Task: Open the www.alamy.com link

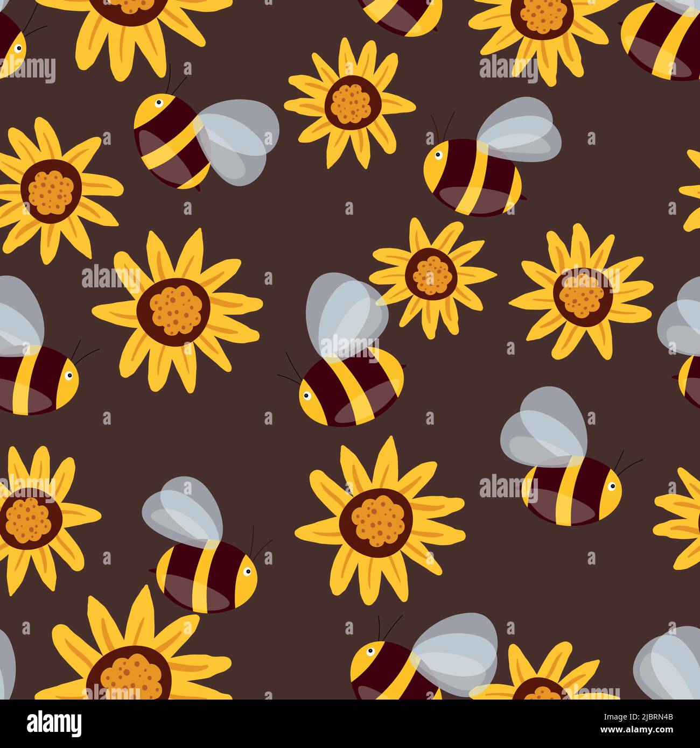Action: pos(637,730)
